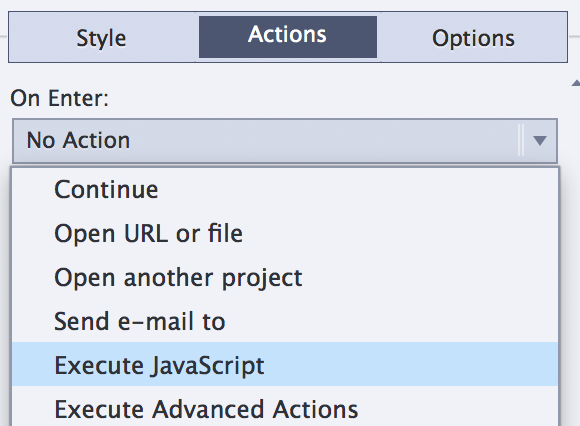This screenshot has width=580, height=426.
Task: Click the dark highlighted Actions tab
Action: (288, 37)
